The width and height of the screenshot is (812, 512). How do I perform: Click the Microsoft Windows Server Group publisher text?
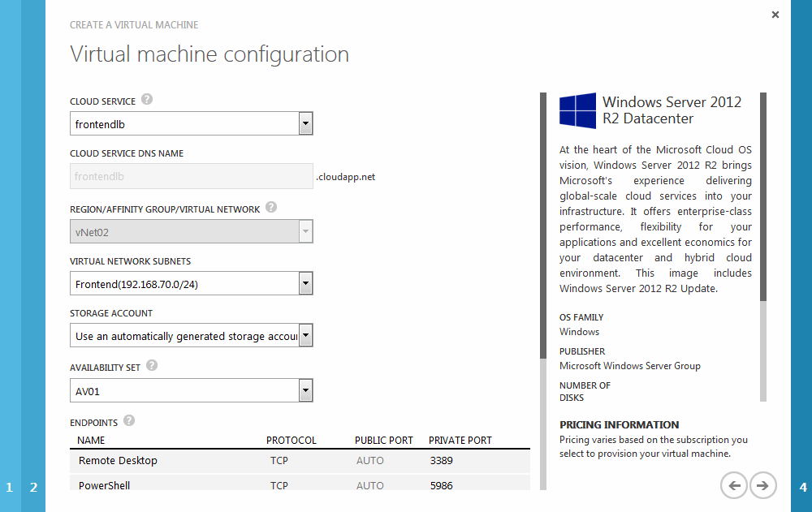click(630, 366)
